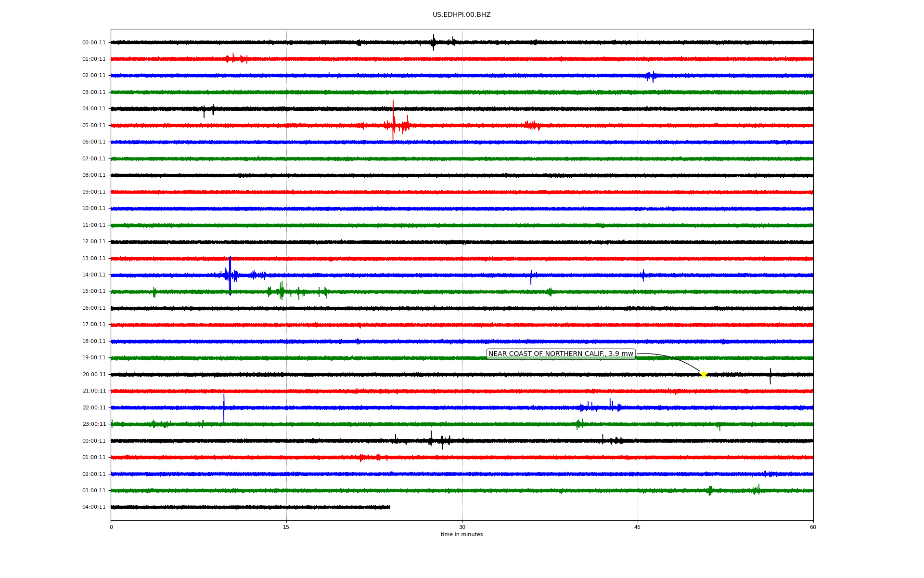Image resolution: width=924 pixels, height=578 pixels.
Task: Select the 09:00:11 time label
Action: click(x=94, y=192)
